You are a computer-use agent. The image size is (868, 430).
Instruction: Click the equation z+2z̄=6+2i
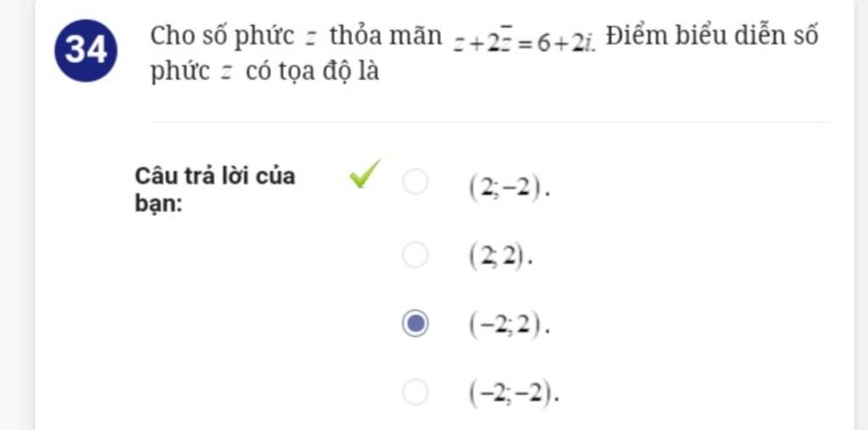point(524,42)
